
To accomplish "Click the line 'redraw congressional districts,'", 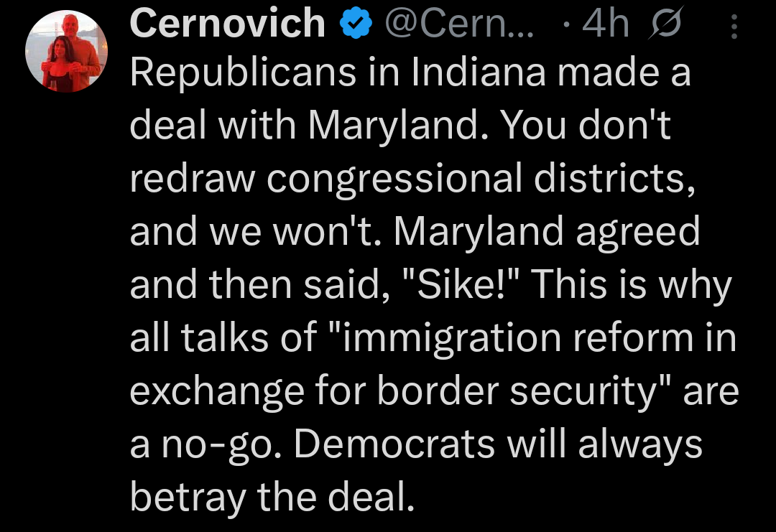I will point(413,179).
